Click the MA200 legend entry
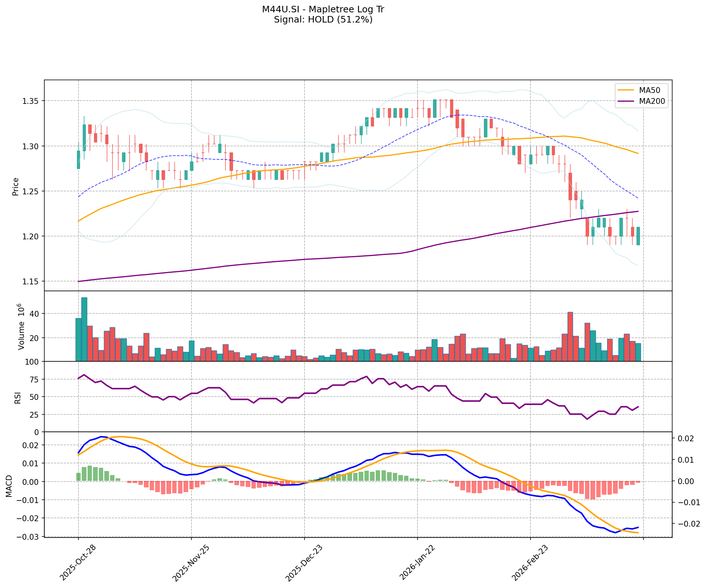The image size is (706, 588). point(651,102)
